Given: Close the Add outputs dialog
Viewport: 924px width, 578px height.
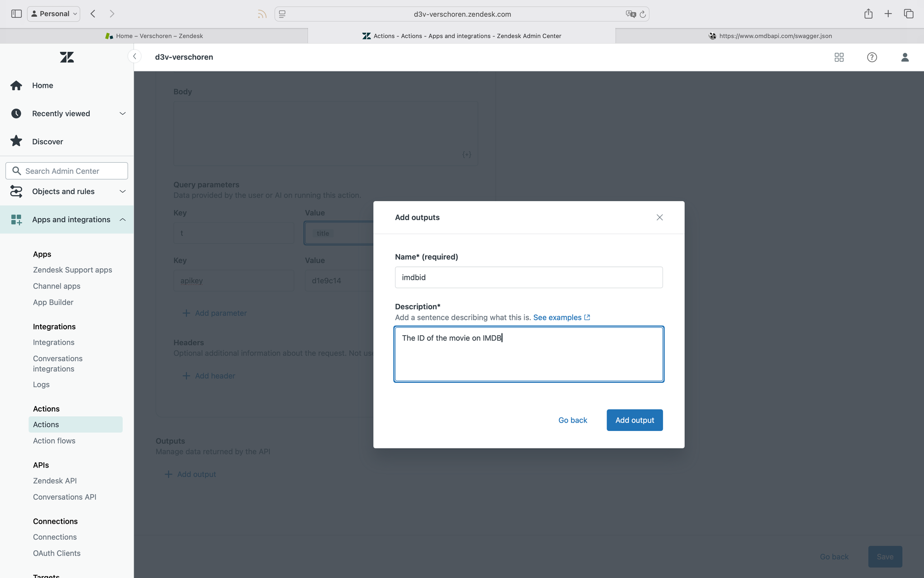Looking at the screenshot, I should click(x=659, y=217).
